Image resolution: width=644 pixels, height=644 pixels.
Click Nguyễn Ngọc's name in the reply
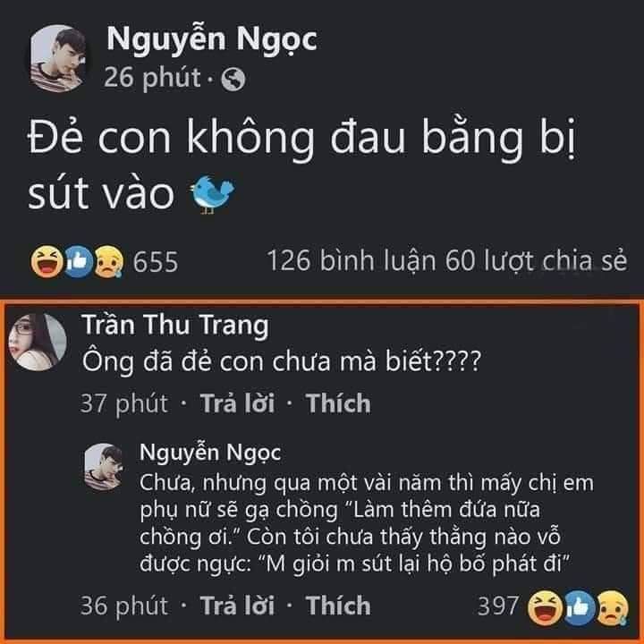pyautogui.click(x=210, y=453)
